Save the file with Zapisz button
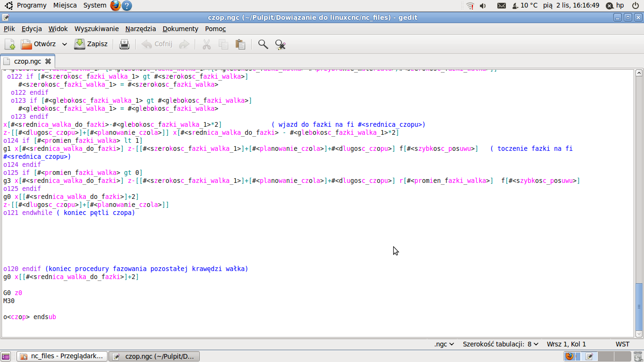644x362 pixels. 91,44
